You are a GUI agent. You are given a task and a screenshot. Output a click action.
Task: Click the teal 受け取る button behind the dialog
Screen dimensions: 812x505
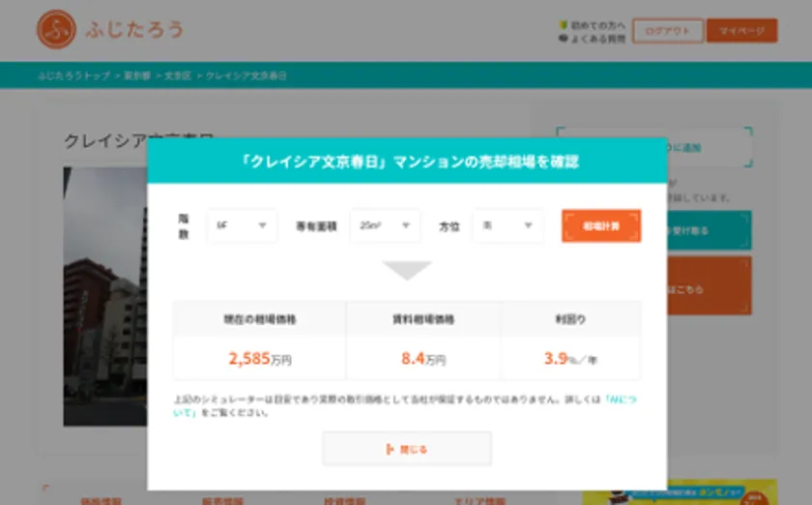click(709, 230)
